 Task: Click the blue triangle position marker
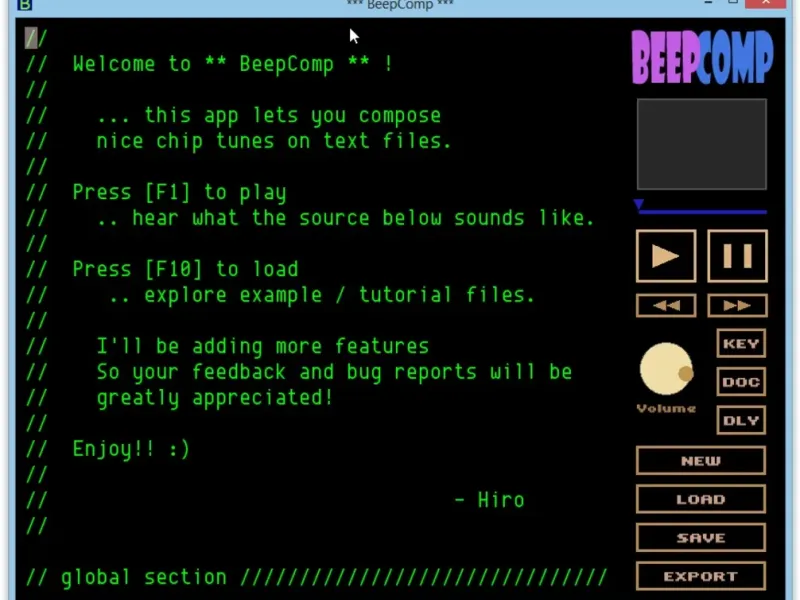(639, 204)
